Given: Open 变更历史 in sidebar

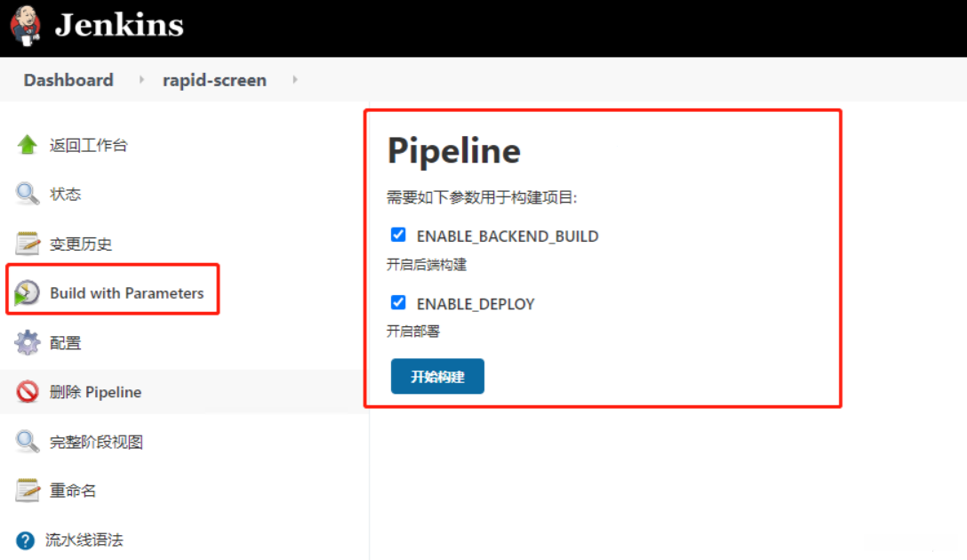Looking at the screenshot, I should pyautogui.click(x=81, y=244).
